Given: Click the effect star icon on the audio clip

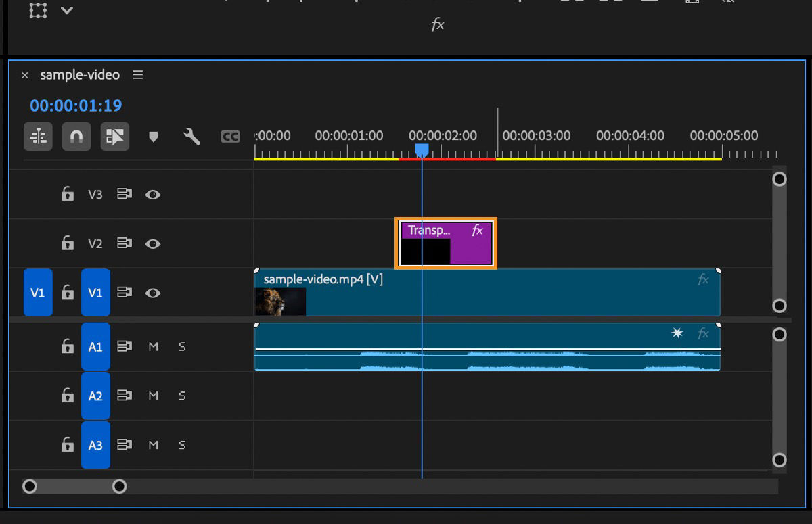Looking at the screenshot, I should 677,333.
